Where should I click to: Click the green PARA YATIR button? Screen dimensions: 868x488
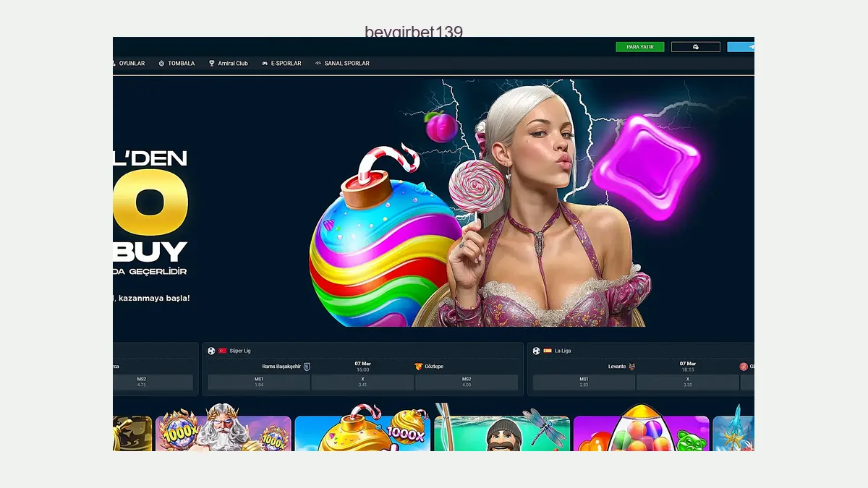pos(639,47)
